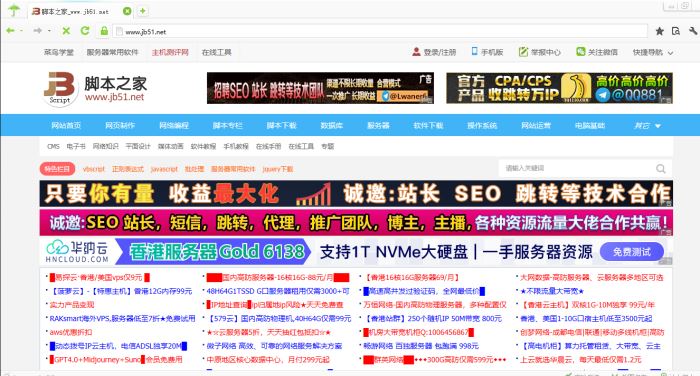Click the 实力产品变现 ad link
700x376 pixels.
point(72,305)
